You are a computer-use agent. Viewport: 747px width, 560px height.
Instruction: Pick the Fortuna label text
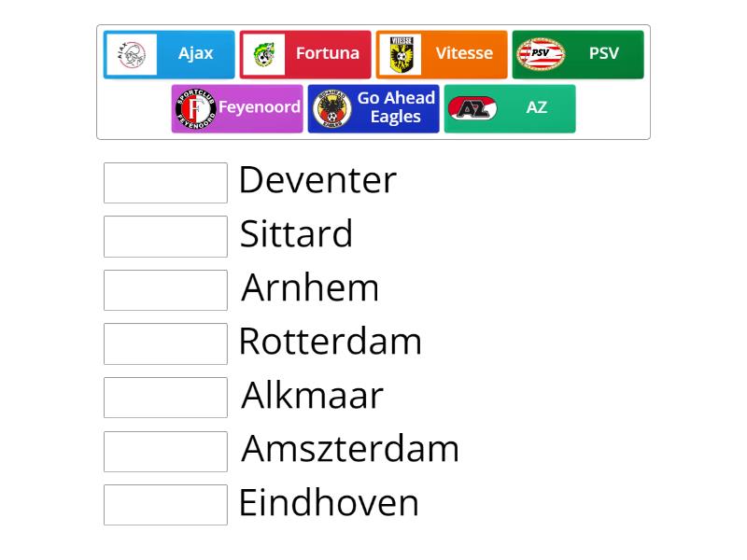coord(327,53)
